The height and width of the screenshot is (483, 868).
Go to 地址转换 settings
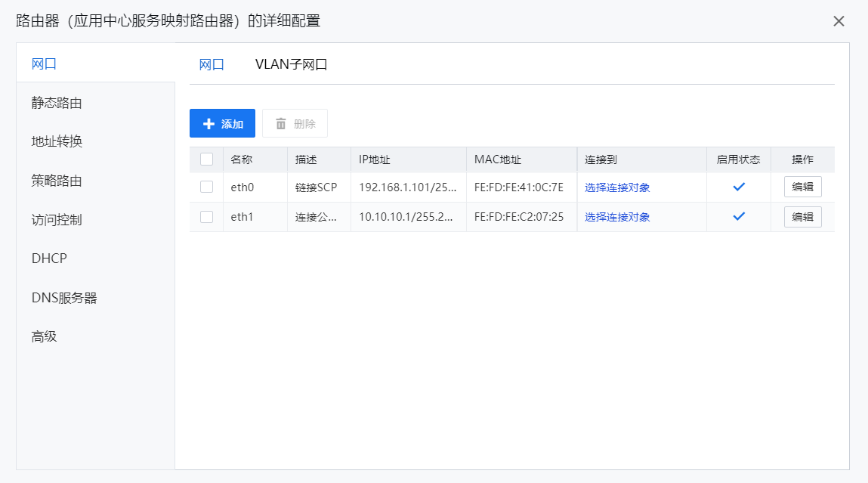[57, 141]
